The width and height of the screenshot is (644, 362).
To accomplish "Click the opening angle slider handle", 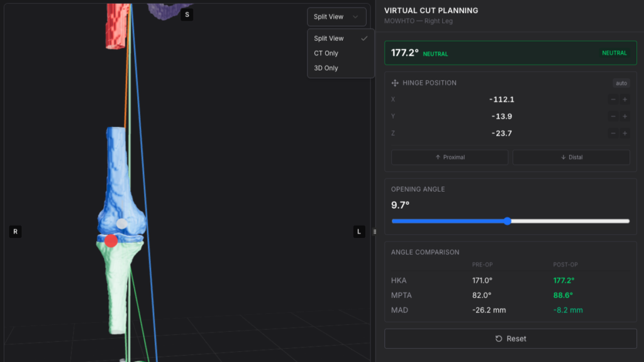I will click(x=508, y=221).
